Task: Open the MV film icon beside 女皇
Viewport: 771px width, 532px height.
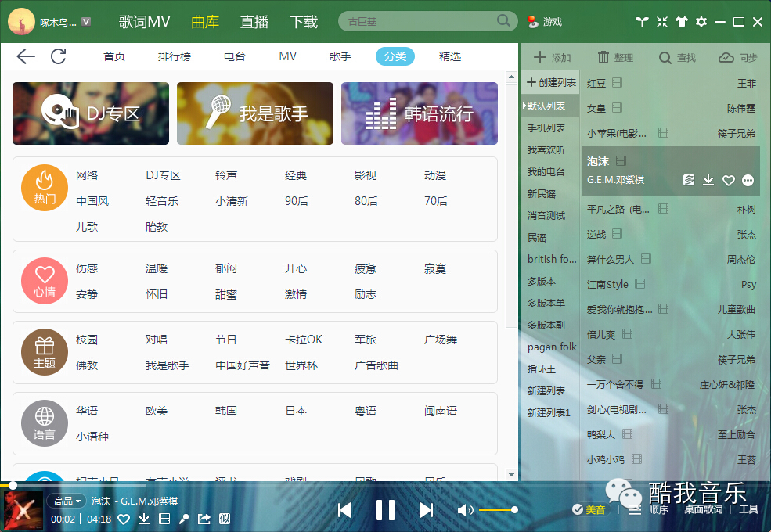Action: click(x=617, y=108)
